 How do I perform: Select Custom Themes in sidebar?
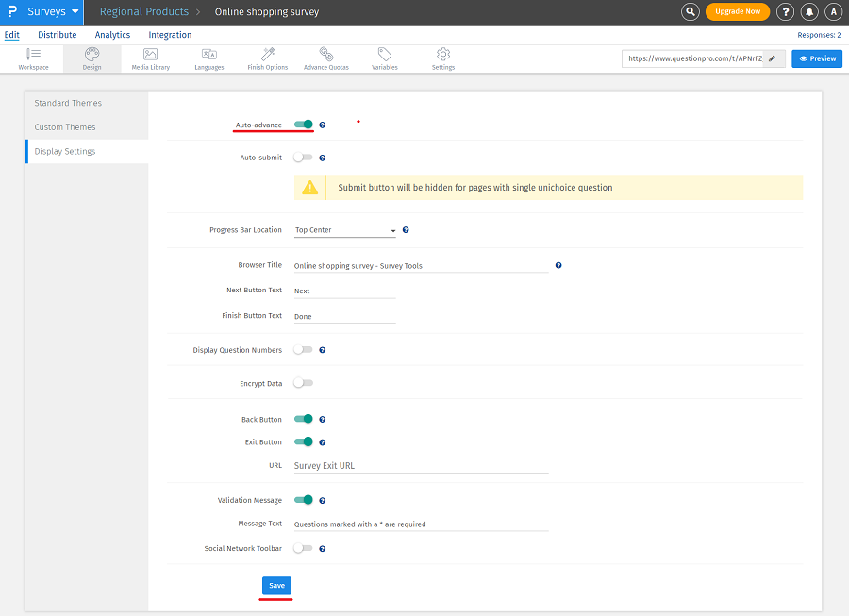point(65,127)
